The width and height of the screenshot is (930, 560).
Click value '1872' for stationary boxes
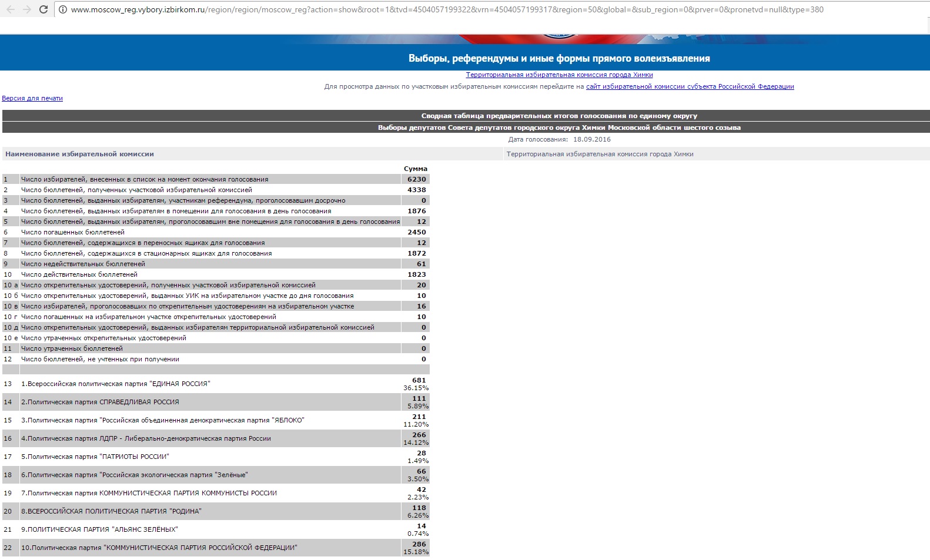[417, 253]
